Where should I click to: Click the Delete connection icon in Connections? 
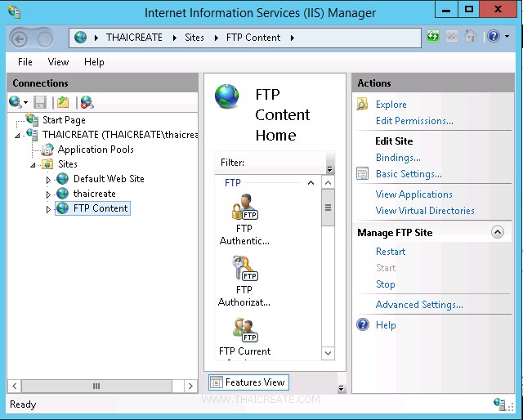point(87,102)
